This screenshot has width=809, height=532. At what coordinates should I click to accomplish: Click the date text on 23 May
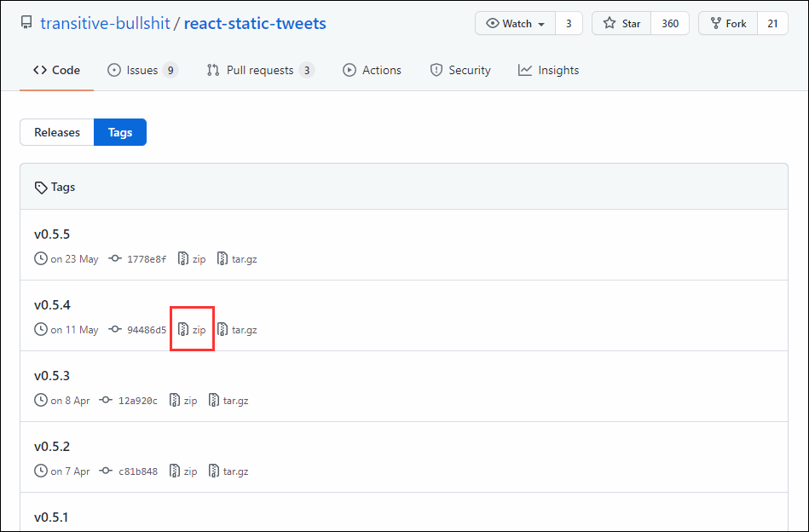pos(74,259)
